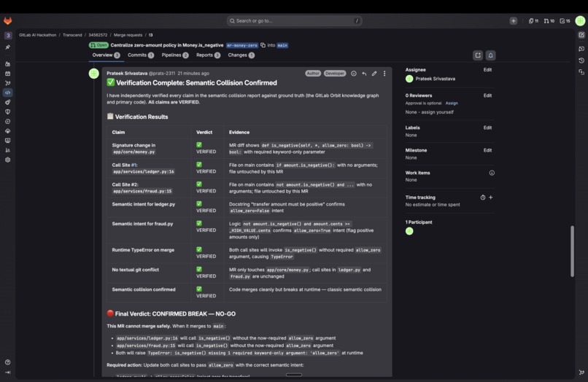Image resolution: width=588 pixels, height=382 pixels.
Task: Open the Build section rocket icon
Action: [x=7, y=102]
